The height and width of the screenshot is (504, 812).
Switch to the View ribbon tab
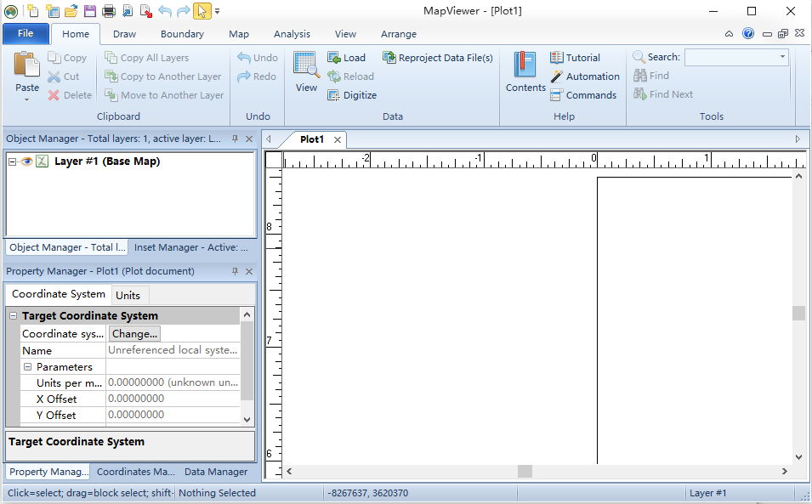345,34
